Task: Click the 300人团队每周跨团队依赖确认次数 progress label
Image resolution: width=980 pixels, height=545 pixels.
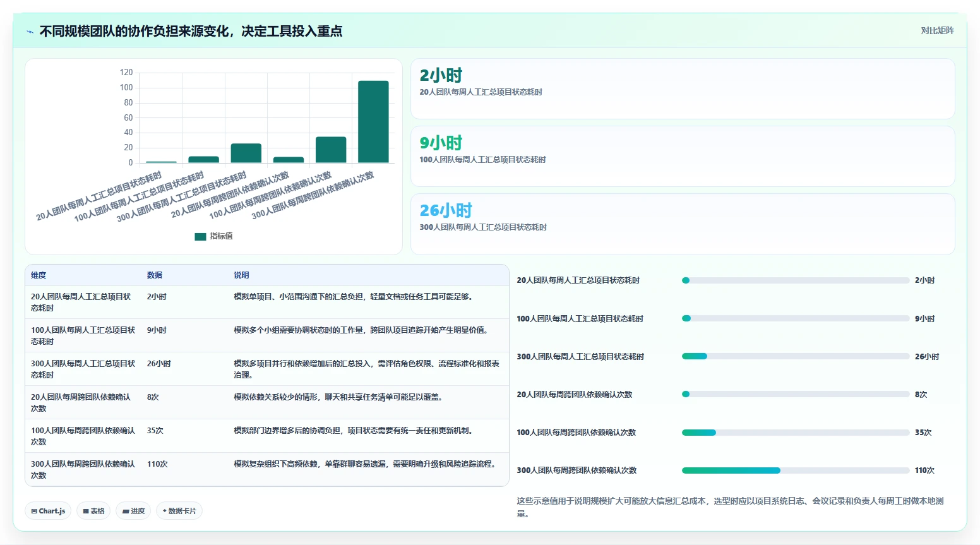Action: click(577, 470)
